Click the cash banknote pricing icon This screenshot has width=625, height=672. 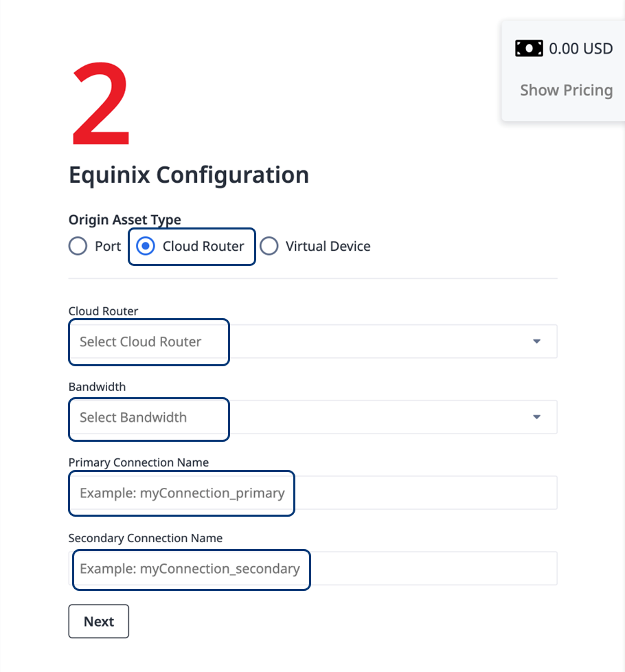point(529,48)
